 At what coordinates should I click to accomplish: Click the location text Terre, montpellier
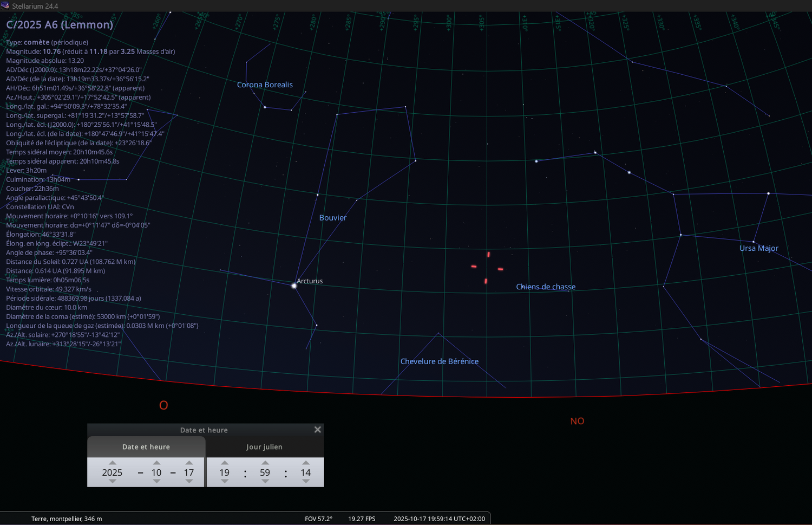coord(67,518)
